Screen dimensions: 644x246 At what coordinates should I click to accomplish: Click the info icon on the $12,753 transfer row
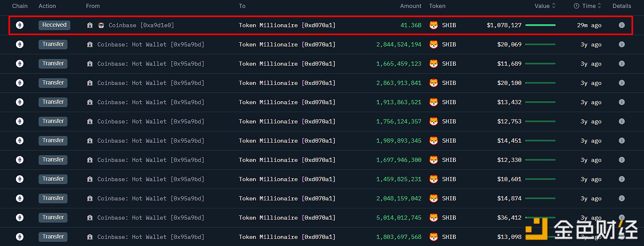coord(621,121)
